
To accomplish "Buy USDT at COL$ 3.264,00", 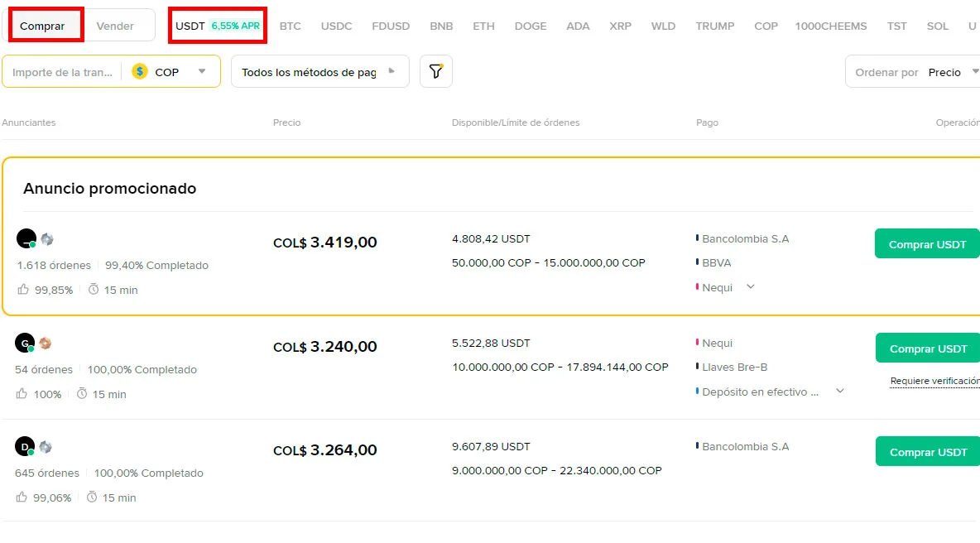I will 928,452.
